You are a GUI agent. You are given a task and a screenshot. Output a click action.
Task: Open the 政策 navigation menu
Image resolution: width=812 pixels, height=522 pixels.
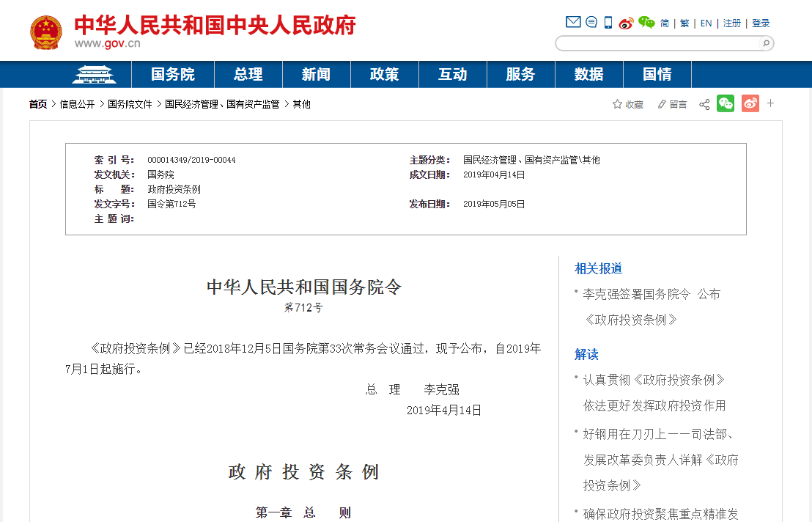coord(384,74)
